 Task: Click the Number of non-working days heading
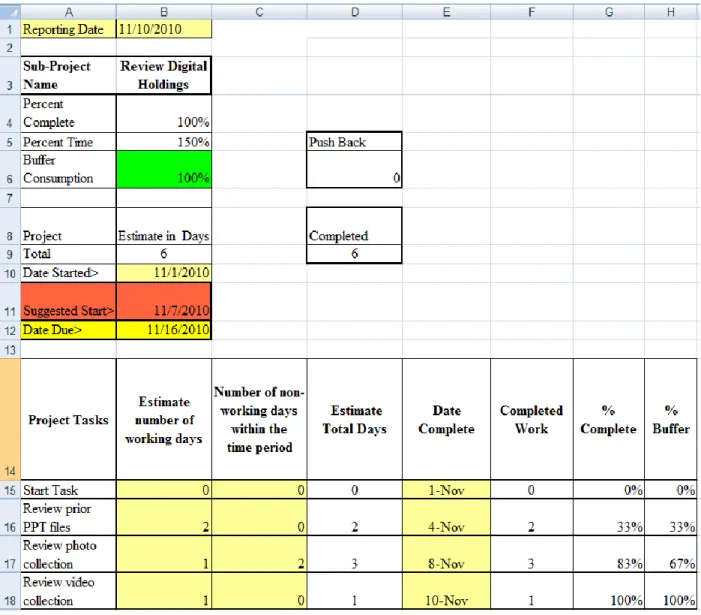pos(259,419)
